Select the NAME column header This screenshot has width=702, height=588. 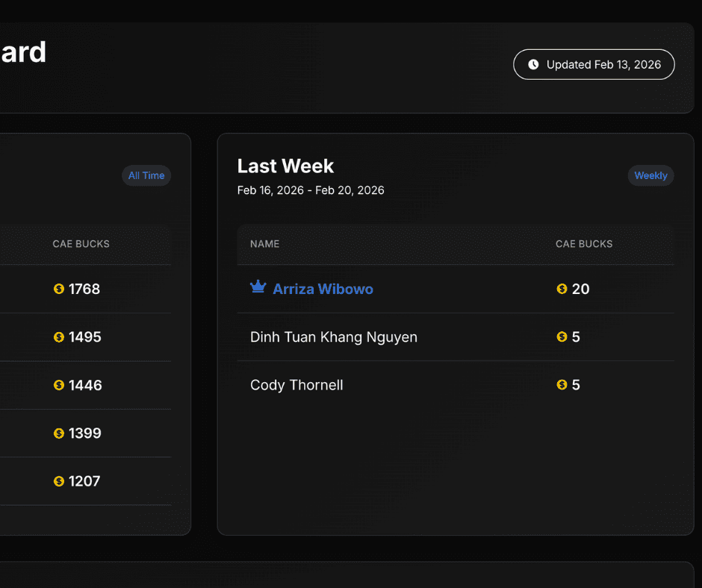point(264,244)
